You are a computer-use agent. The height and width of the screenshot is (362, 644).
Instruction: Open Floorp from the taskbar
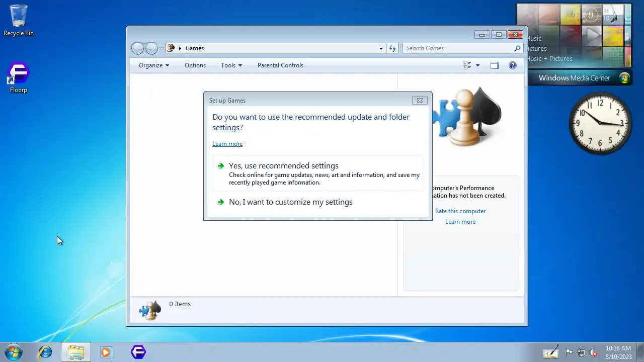138,352
